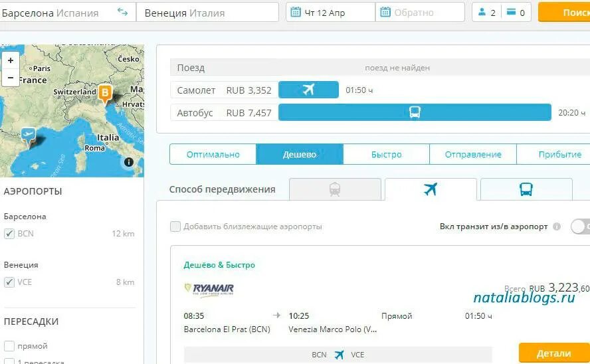The height and width of the screenshot is (364, 590).
Task: Click the orange Поиск search button
Action: click(564, 12)
